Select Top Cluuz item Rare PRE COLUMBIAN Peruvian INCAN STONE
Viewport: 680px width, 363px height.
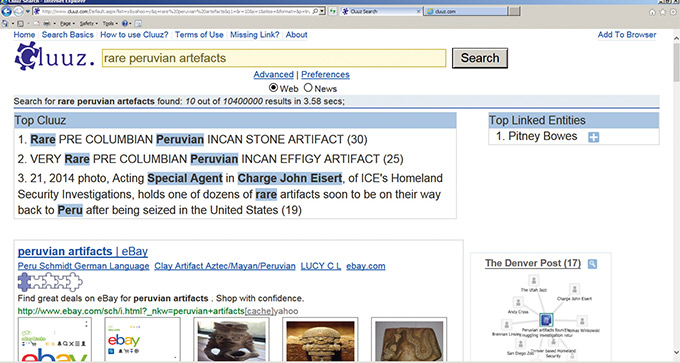pos(193,139)
